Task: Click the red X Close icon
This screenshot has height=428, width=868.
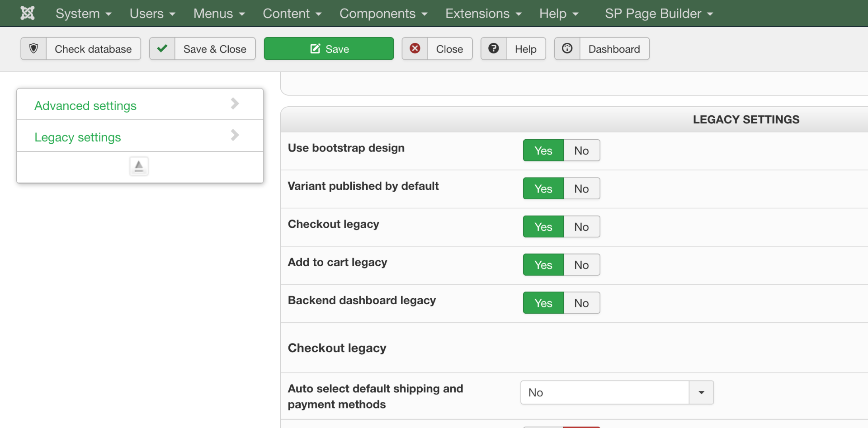Action: point(415,49)
